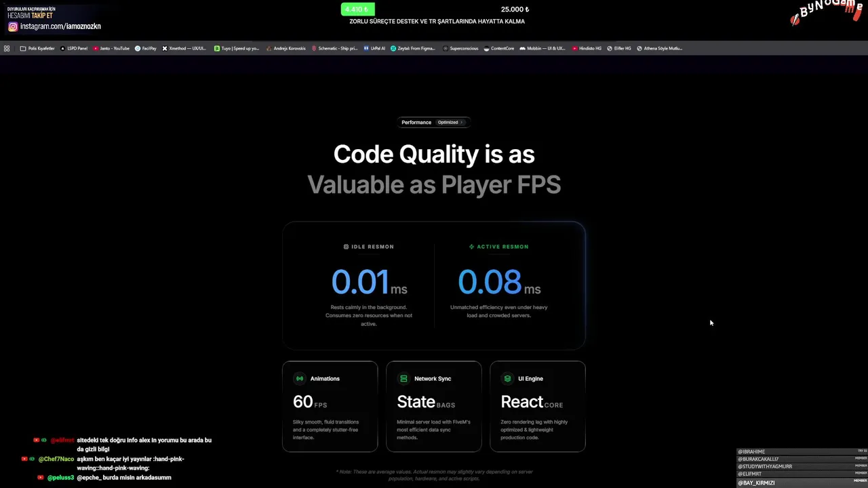
Task: Click the Instagram icon in stream overlay
Action: [x=13, y=26]
